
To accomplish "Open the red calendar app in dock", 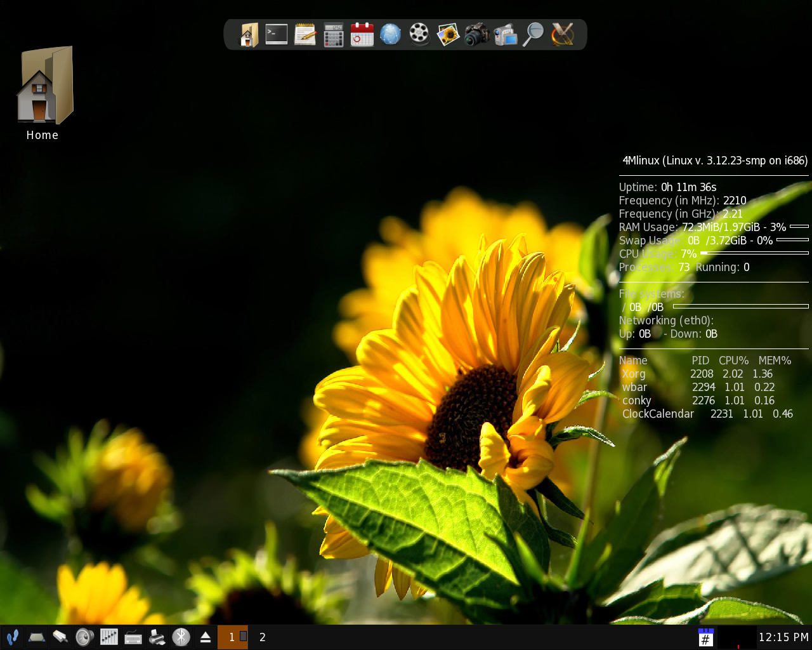I will click(x=362, y=34).
